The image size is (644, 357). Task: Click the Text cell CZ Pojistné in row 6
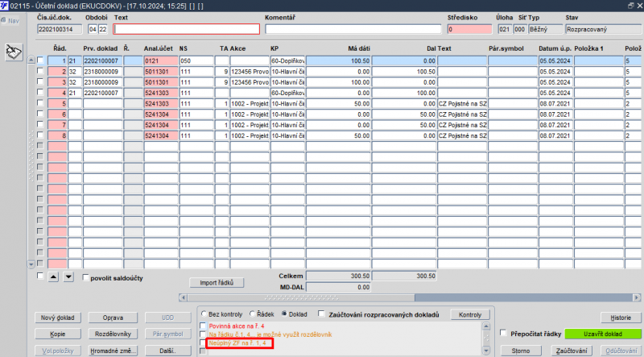click(x=462, y=114)
